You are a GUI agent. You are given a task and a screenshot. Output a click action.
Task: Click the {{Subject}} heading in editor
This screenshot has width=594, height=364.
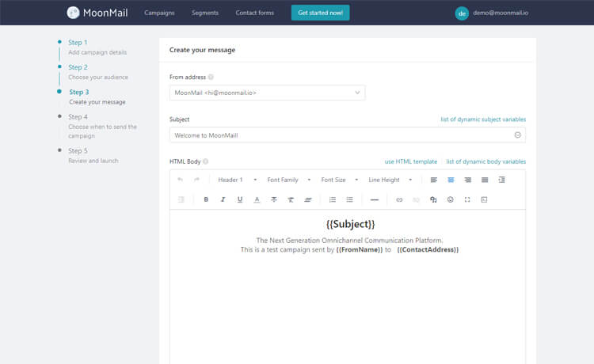pos(350,224)
